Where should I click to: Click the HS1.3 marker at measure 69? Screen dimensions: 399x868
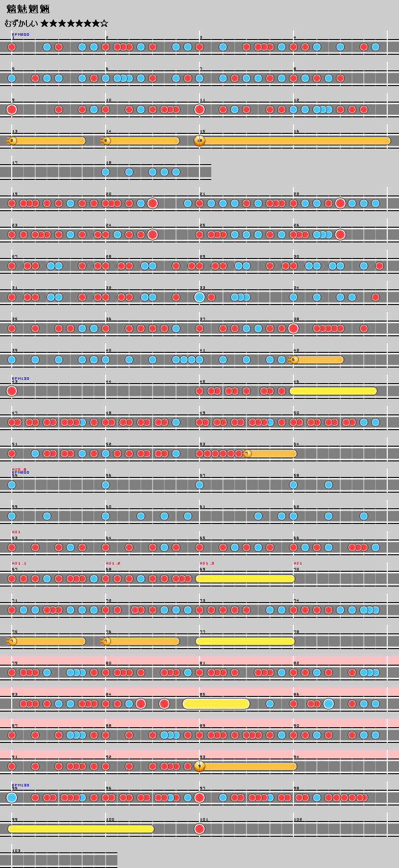click(207, 564)
